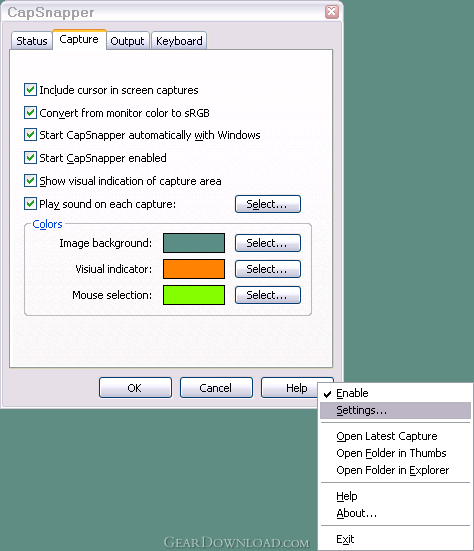This screenshot has height=551, width=474.
Task: Select the Capture tab
Action: pos(79,39)
